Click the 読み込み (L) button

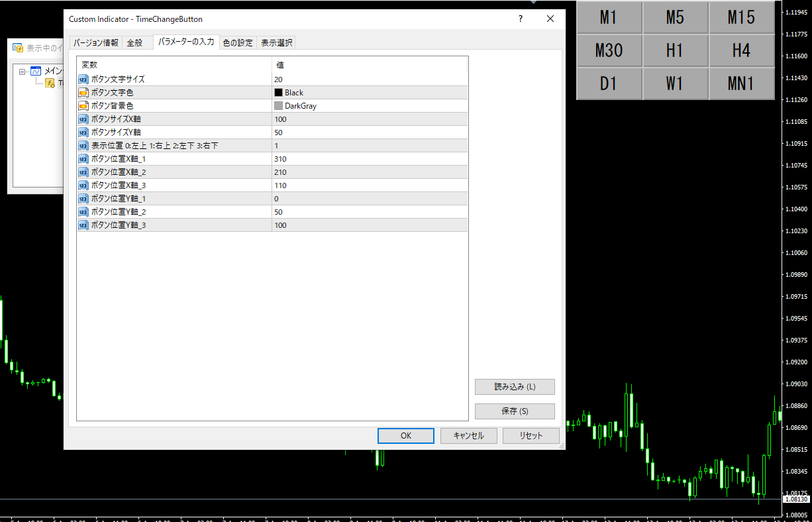[515, 387]
